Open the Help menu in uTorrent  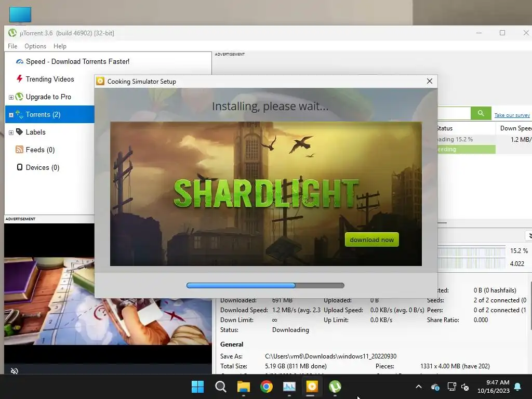tap(60, 46)
